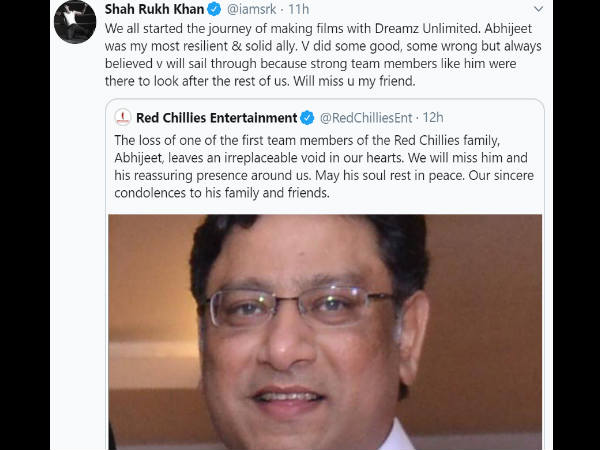Click Shah Rukh Khan's profile avatar
This screenshot has height=450, width=600.
tap(75, 20)
